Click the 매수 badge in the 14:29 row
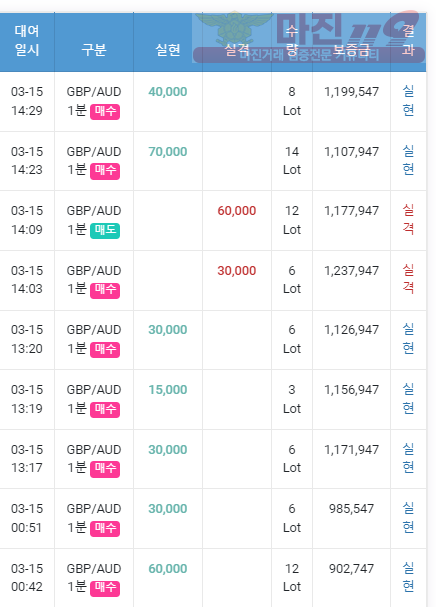Viewport: 436px width, 607px height. [105, 111]
